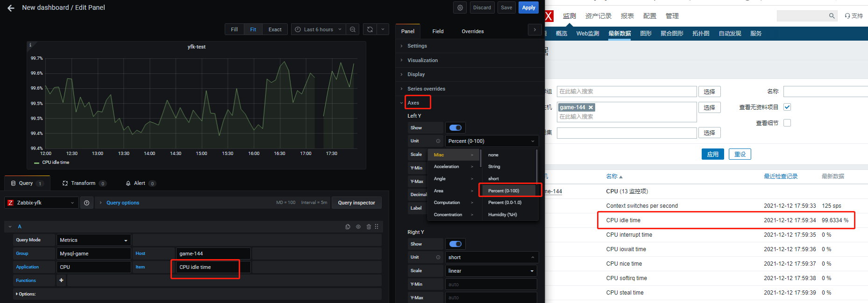This screenshot has width=868, height=303.
Task: Click the Zabbix search magnifier icon
Action: click(832, 16)
